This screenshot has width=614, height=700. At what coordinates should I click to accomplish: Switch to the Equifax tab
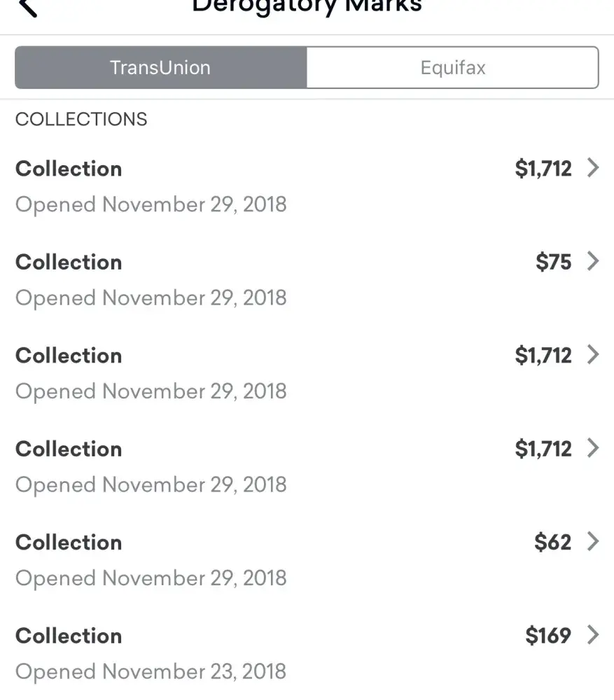452,68
